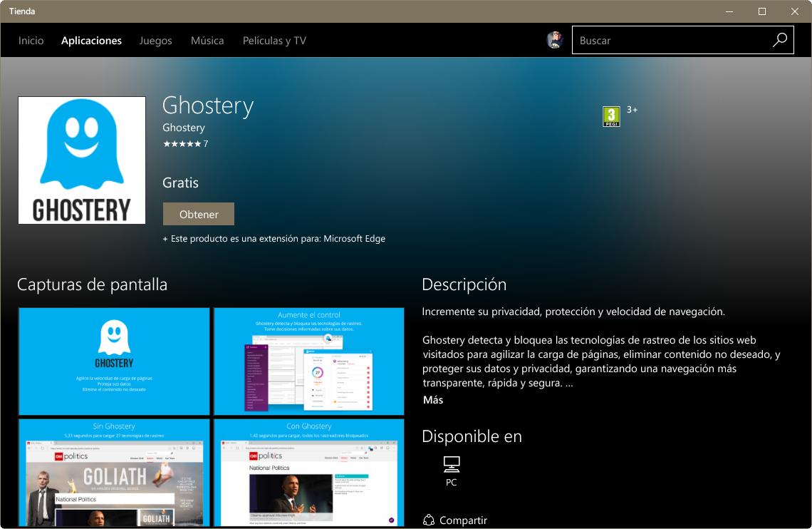The height and width of the screenshot is (529, 812).
Task: Click the search magnifier icon
Action: point(779,40)
